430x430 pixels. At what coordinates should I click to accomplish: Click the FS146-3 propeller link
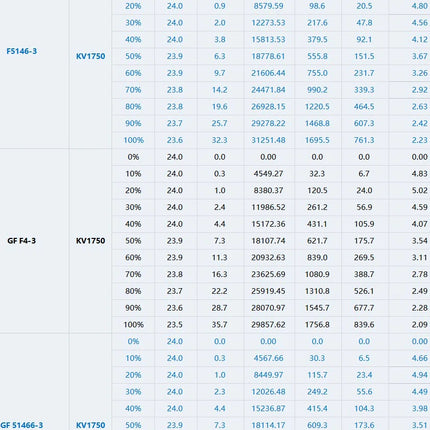click(x=22, y=51)
